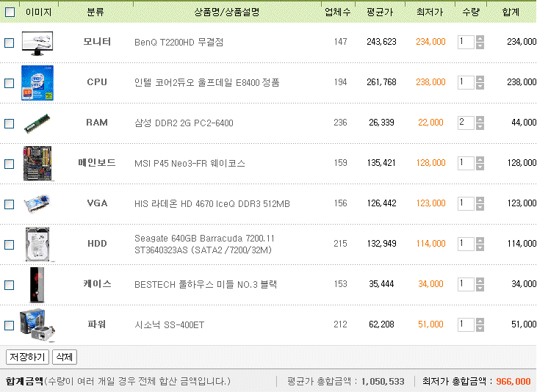The width and height of the screenshot is (537, 392).
Task: Increase RAM quantity with up arrow
Action: [x=480, y=120]
